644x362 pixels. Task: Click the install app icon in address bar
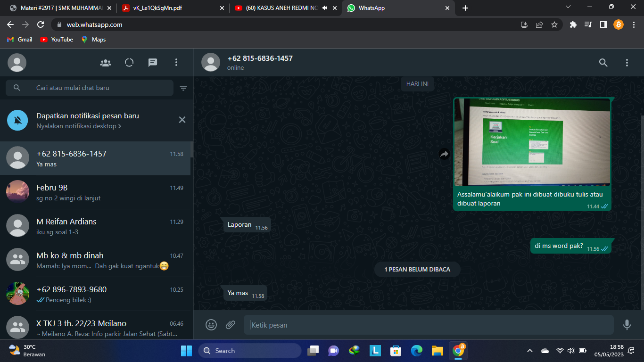pos(524,25)
